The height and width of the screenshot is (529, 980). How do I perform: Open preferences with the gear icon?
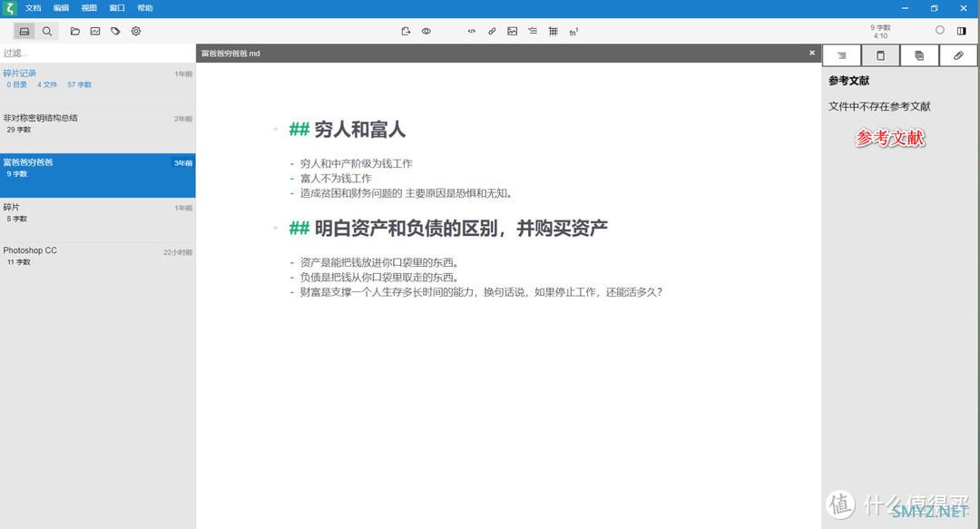point(136,31)
